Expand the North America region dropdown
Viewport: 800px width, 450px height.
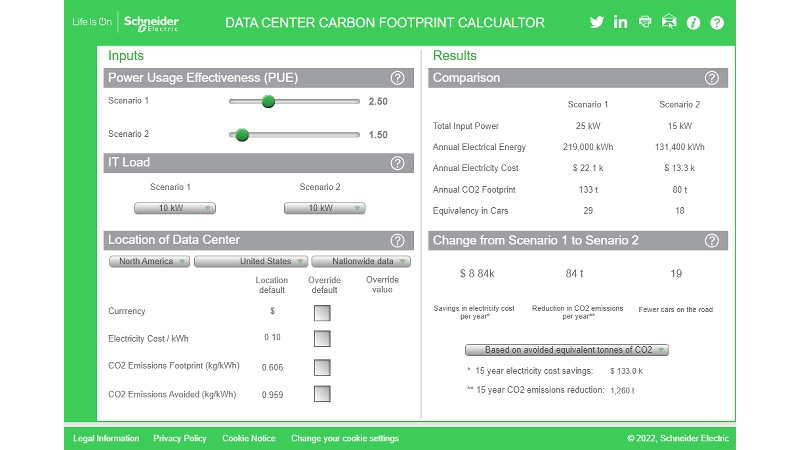click(149, 261)
